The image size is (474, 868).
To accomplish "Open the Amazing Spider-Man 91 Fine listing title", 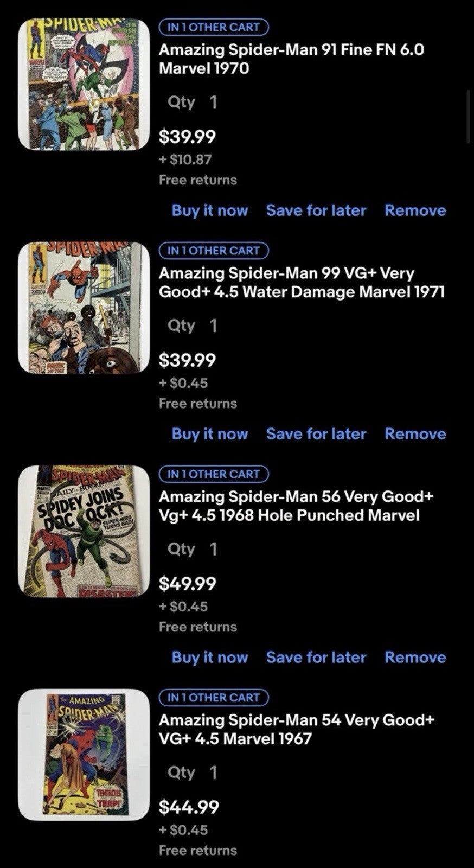I will pos(291,59).
